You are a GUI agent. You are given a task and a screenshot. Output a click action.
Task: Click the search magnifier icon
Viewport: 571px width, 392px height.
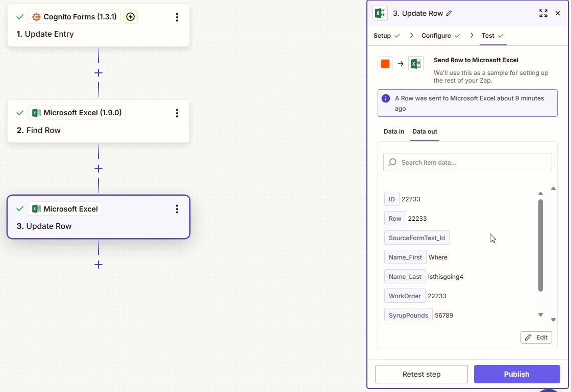(x=392, y=162)
